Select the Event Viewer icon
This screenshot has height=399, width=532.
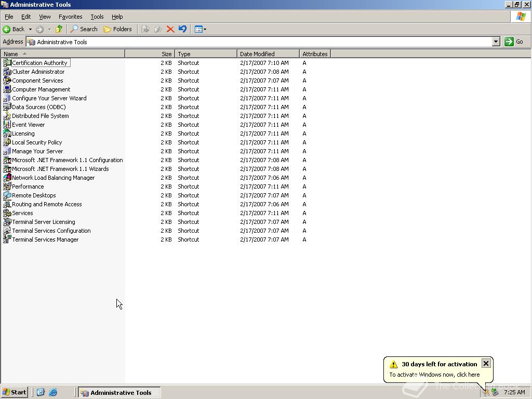coord(7,125)
